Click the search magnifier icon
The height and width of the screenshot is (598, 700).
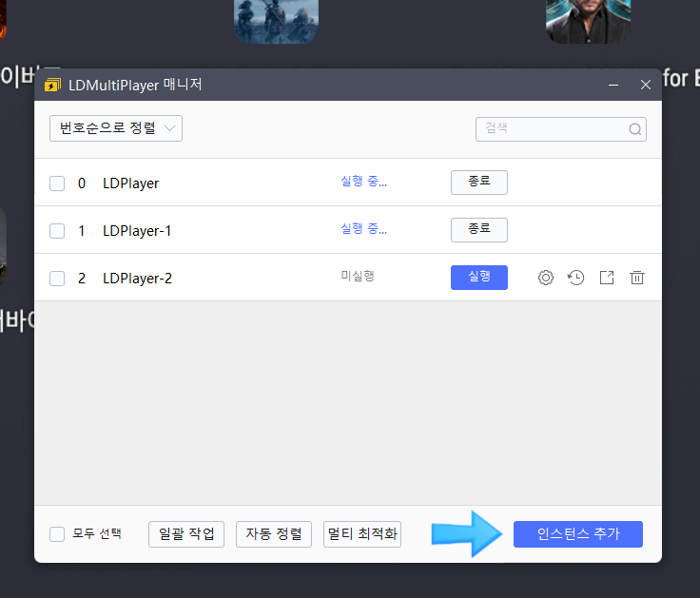point(634,129)
